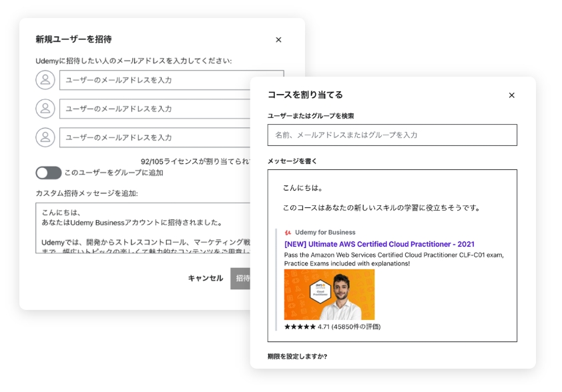Click the 期限を設定しますか? label
The image size is (562, 392).
point(297,356)
